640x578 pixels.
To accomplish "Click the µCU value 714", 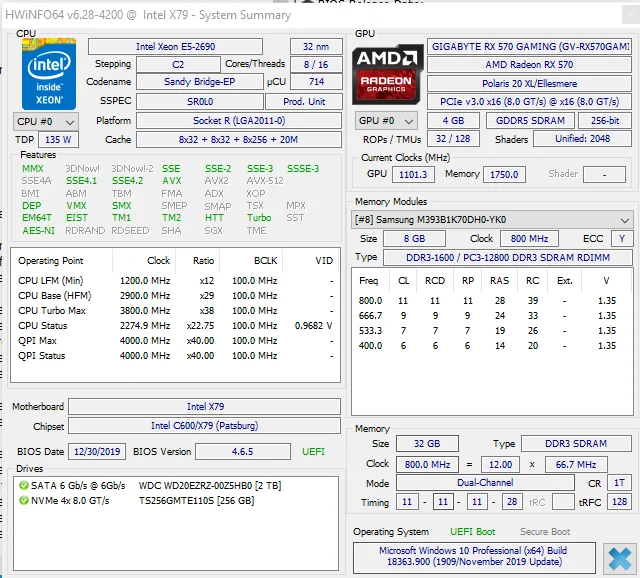I will point(316,82).
